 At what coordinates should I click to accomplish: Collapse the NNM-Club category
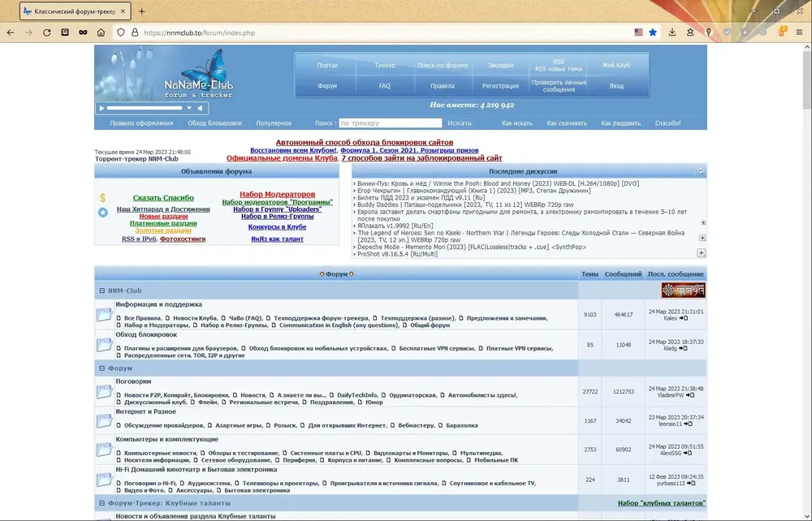[102, 291]
